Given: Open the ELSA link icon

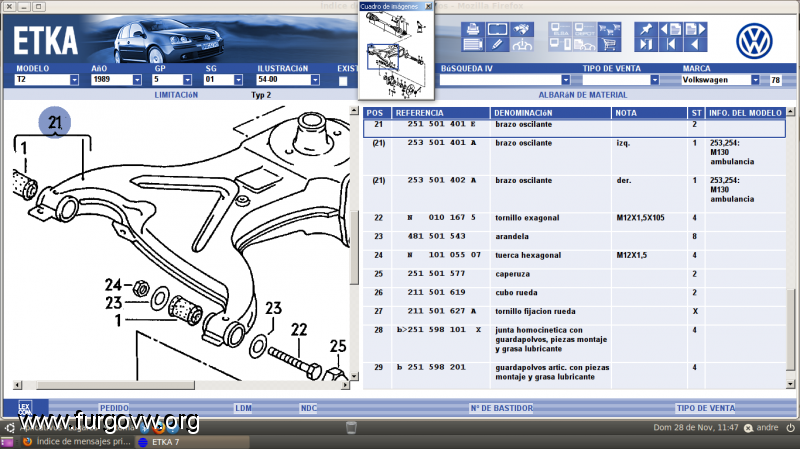Looking at the screenshot, I should (560, 29).
